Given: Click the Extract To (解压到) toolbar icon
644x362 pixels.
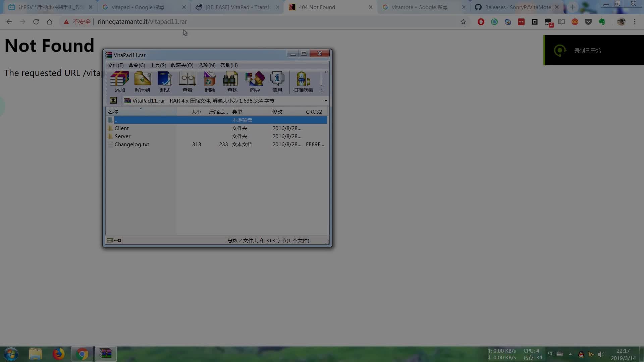Looking at the screenshot, I should (143, 82).
